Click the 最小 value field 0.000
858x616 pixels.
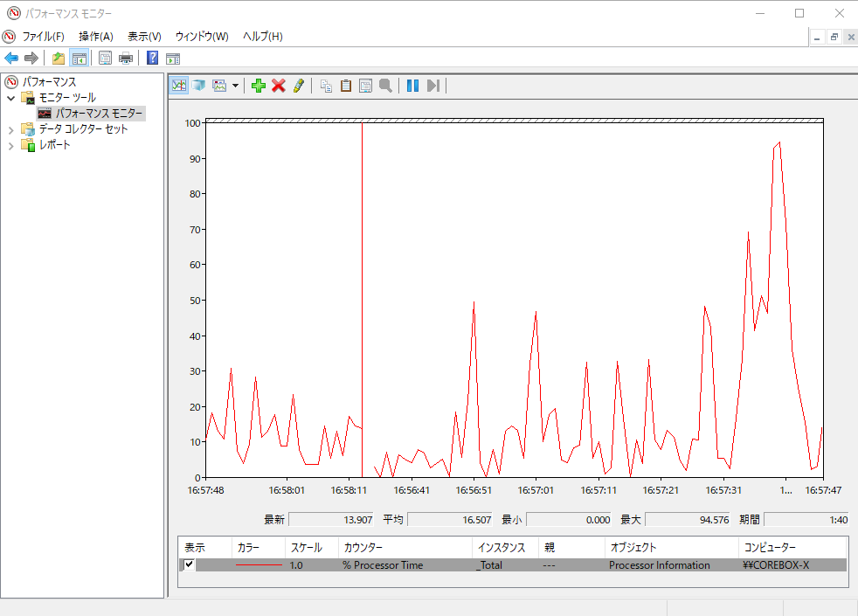point(569,519)
